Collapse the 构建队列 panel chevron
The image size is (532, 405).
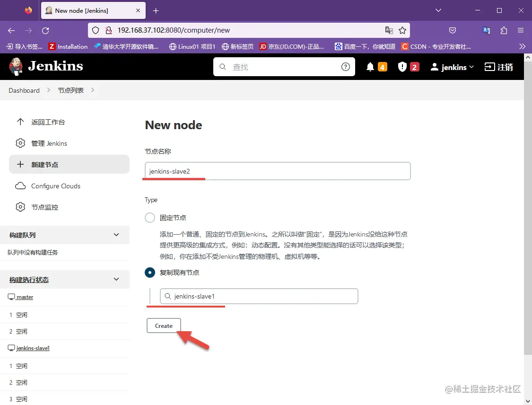pos(116,235)
